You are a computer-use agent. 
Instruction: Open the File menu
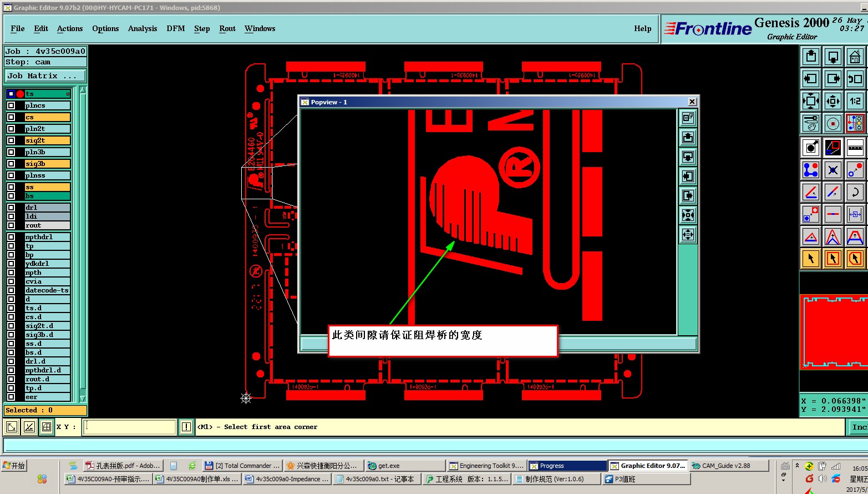[x=18, y=28]
